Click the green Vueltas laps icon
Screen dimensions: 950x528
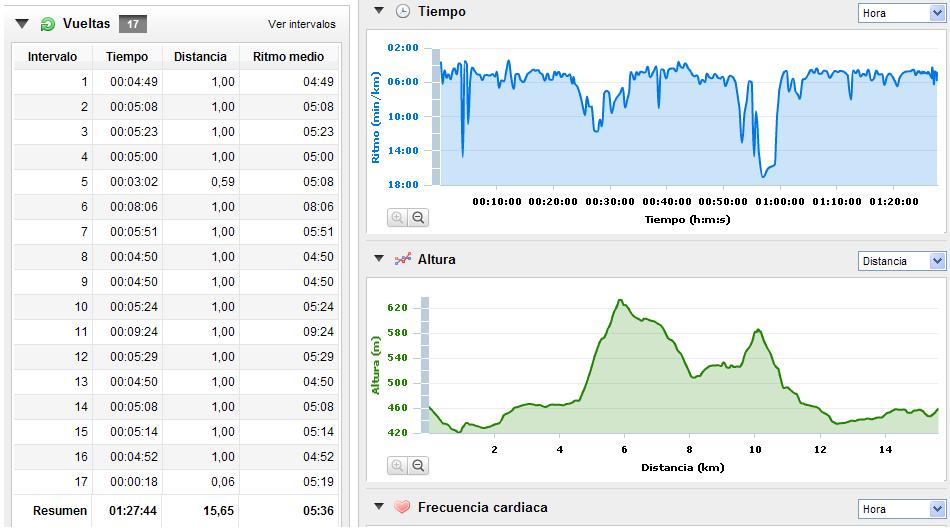click(x=47, y=24)
